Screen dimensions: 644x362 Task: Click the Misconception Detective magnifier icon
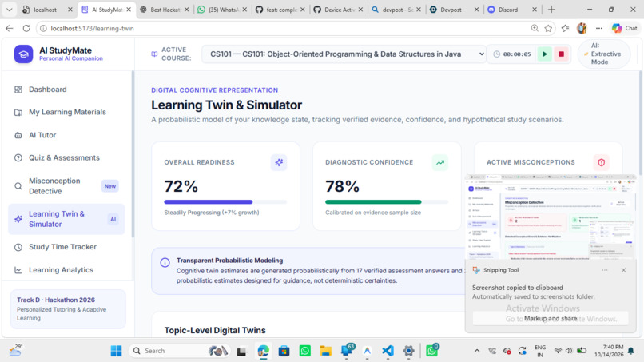click(18, 186)
